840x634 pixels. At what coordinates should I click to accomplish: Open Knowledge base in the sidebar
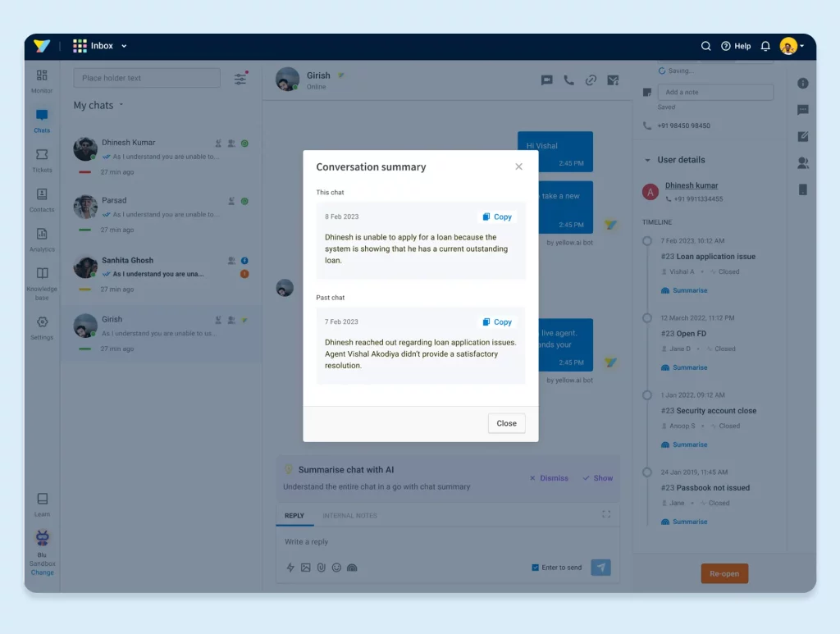(x=42, y=284)
